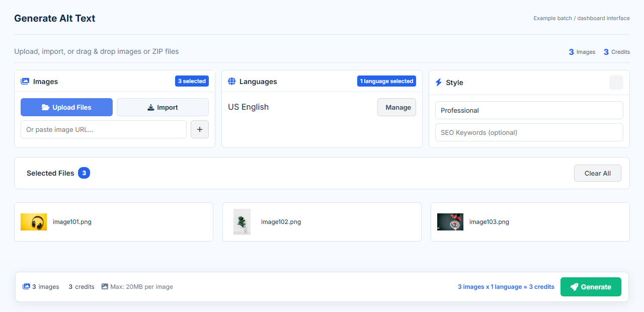The width and height of the screenshot is (644, 312).
Task: Select the headphones thumbnail for image101.png
Action: (x=34, y=222)
